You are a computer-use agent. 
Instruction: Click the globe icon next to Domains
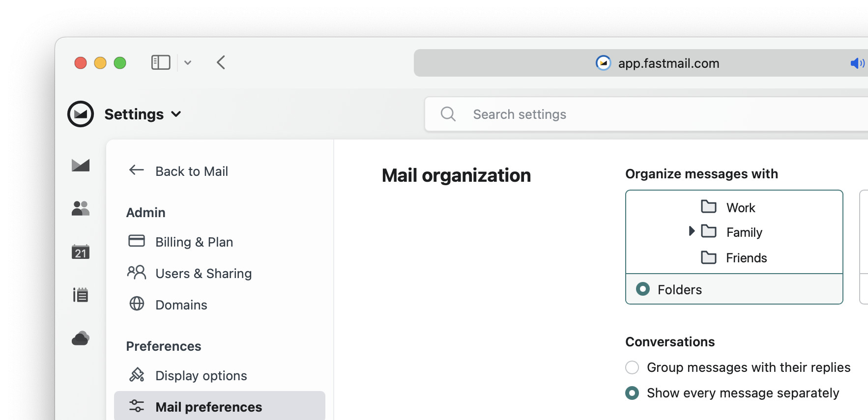[x=137, y=304]
